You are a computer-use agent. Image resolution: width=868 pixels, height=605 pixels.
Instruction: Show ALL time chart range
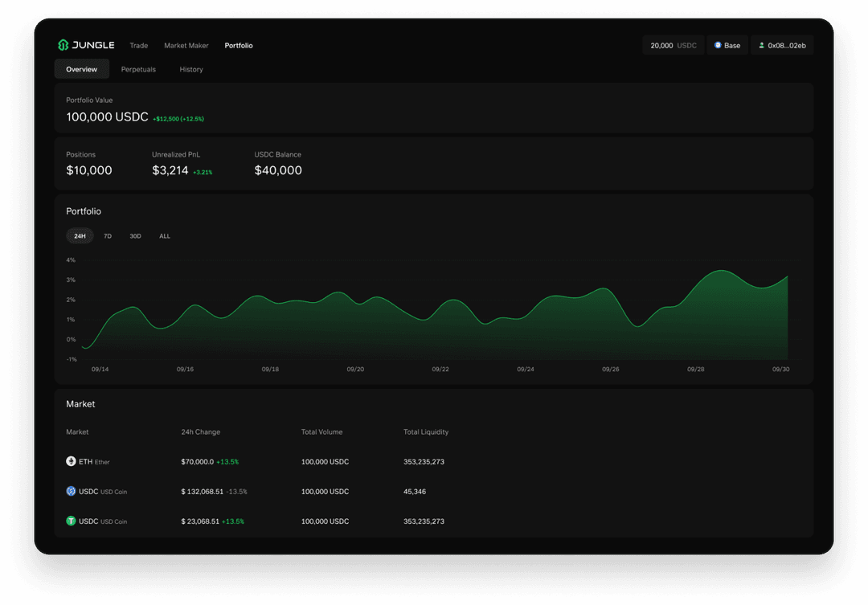coord(165,236)
